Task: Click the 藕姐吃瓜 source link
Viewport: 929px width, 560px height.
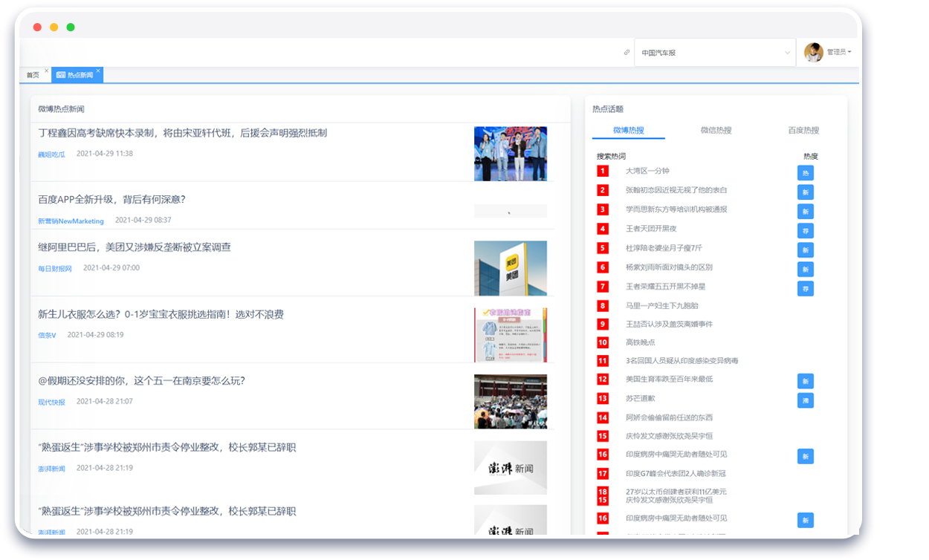Action: [52, 154]
